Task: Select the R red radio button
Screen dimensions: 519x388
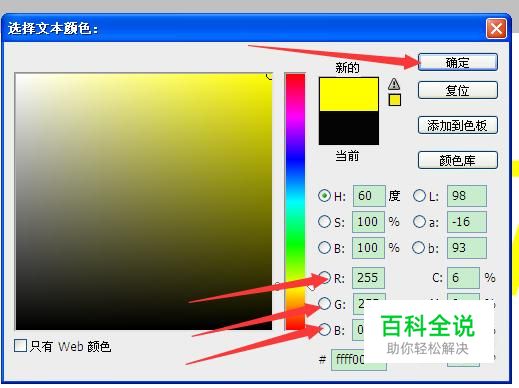Action: [324, 277]
